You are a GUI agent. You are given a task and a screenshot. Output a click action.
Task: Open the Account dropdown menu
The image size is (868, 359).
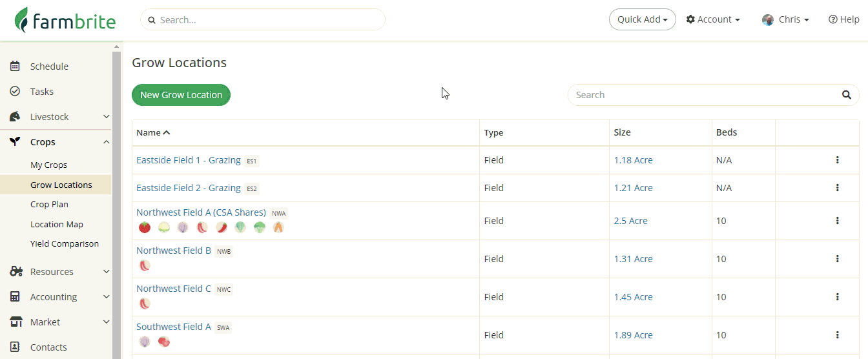click(713, 19)
